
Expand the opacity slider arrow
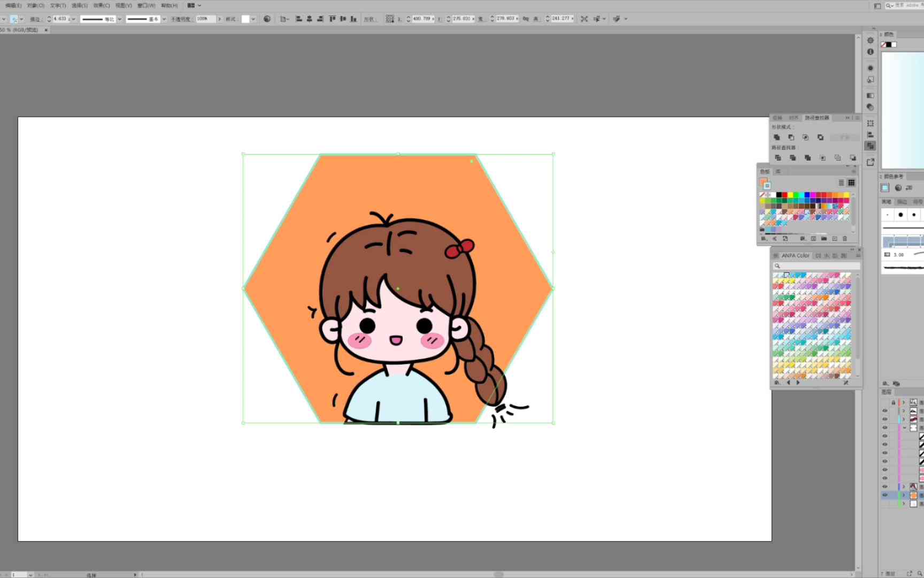point(219,19)
